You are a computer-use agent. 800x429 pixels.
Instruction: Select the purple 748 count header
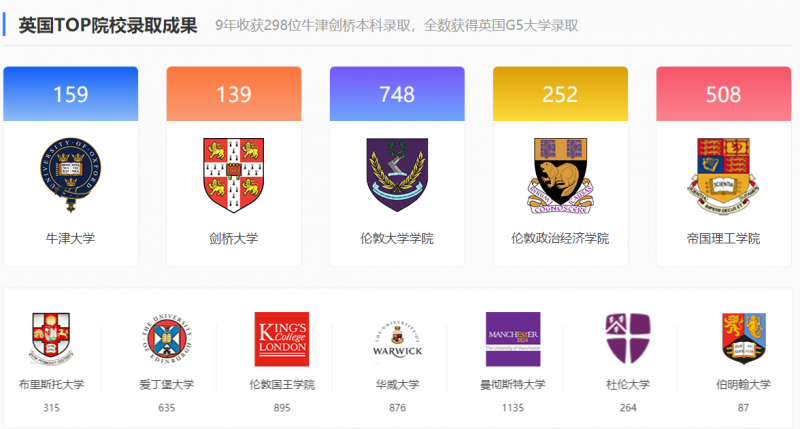(x=397, y=94)
